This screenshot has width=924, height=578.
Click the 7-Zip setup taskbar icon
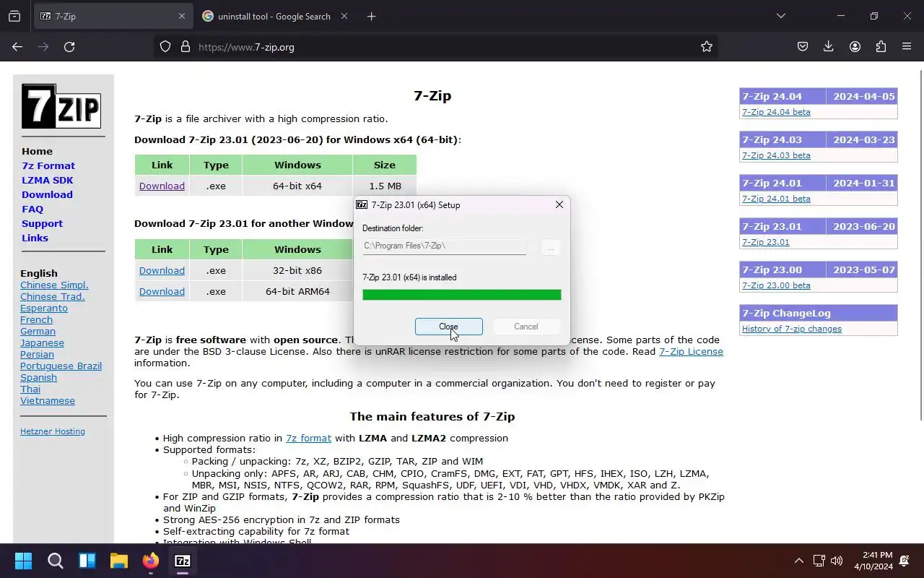click(183, 561)
